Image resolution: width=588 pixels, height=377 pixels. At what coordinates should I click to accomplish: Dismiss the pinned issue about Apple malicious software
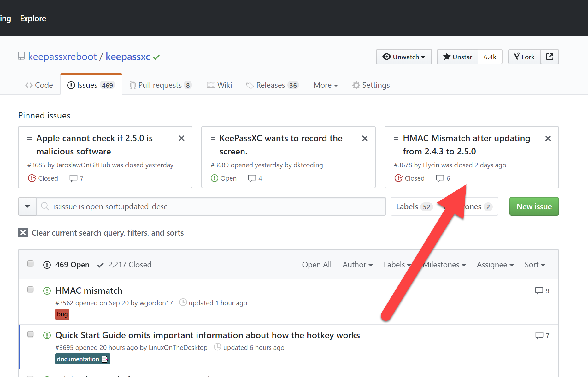coord(181,138)
